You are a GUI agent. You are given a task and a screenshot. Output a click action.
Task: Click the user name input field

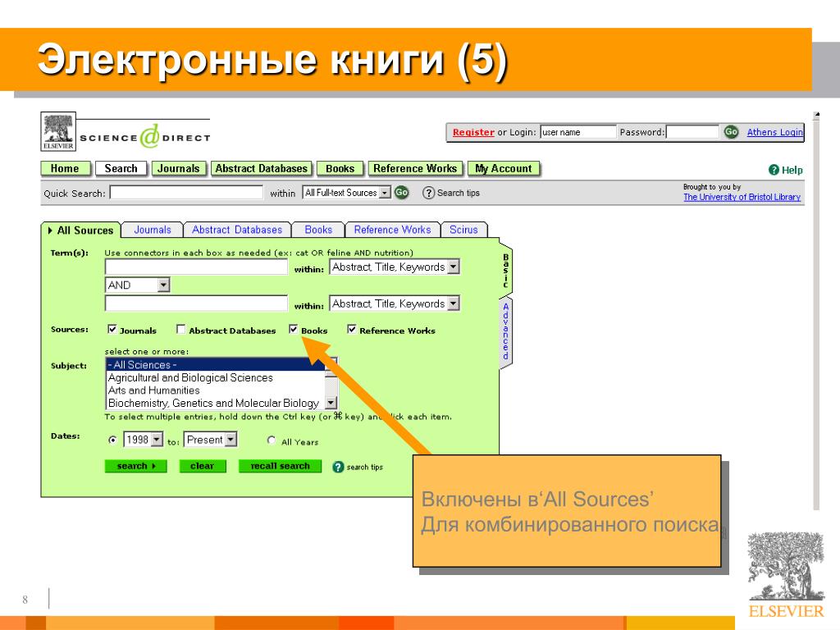[x=578, y=132]
